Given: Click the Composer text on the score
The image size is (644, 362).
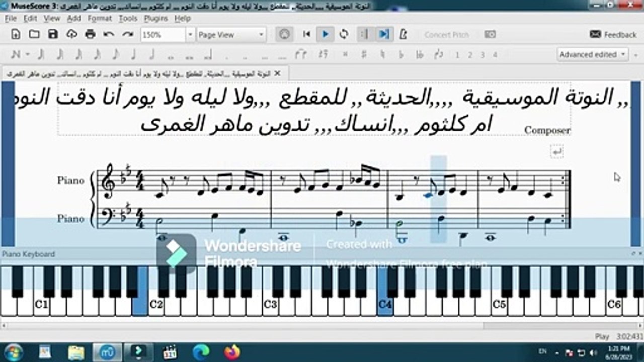Looking at the screenshot, I should pos(547,130).
